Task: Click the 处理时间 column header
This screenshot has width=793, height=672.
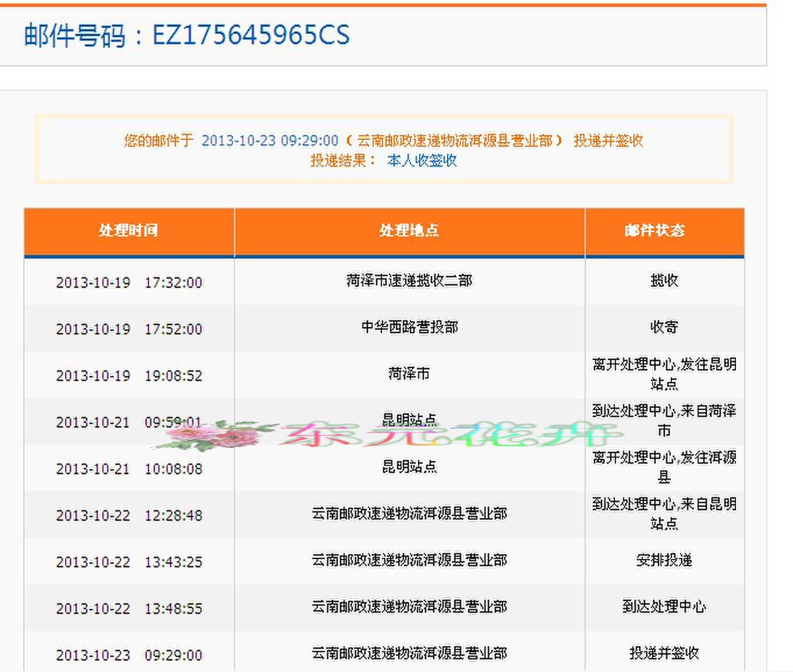Action: point(129,231)
